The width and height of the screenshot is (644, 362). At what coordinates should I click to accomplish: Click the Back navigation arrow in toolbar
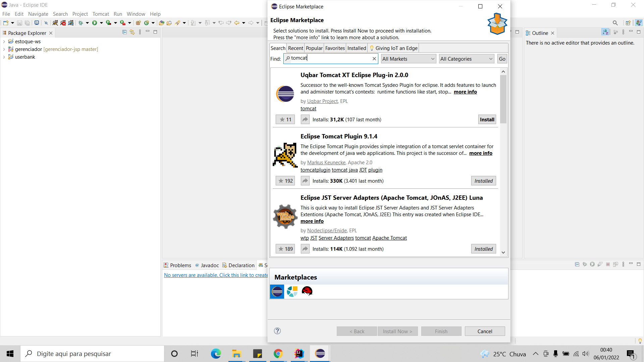click(x=237, y=23)
